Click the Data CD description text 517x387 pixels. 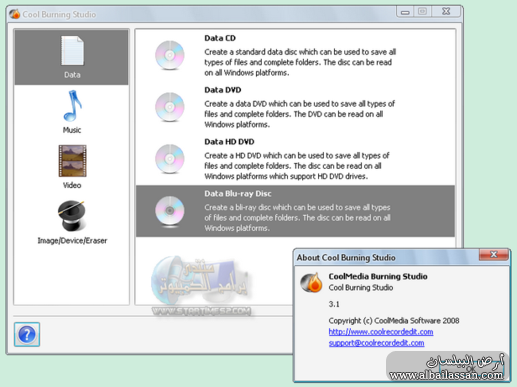300,62
